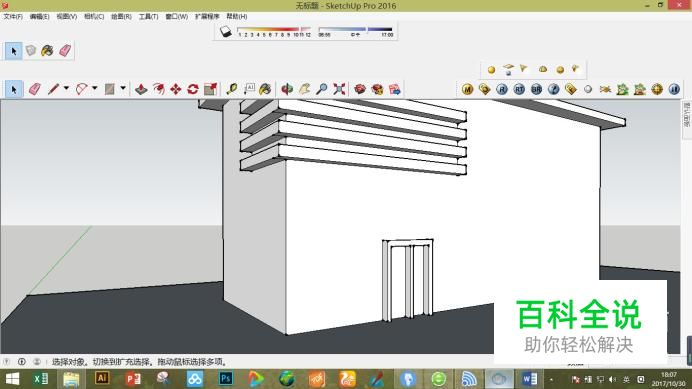Select the arrow tool in the main toolbar
The image size is (692, 389).
pyautogui.click(x=13, y=89)
